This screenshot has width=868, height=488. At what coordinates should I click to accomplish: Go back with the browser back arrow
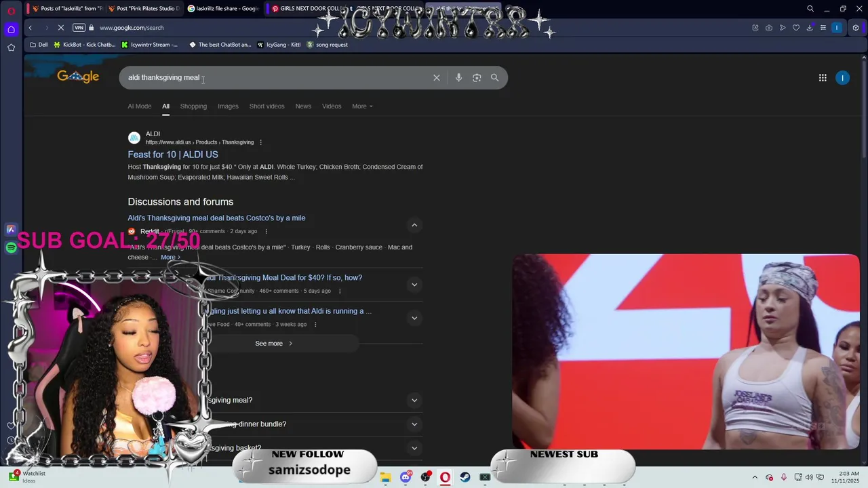(30, 28)
